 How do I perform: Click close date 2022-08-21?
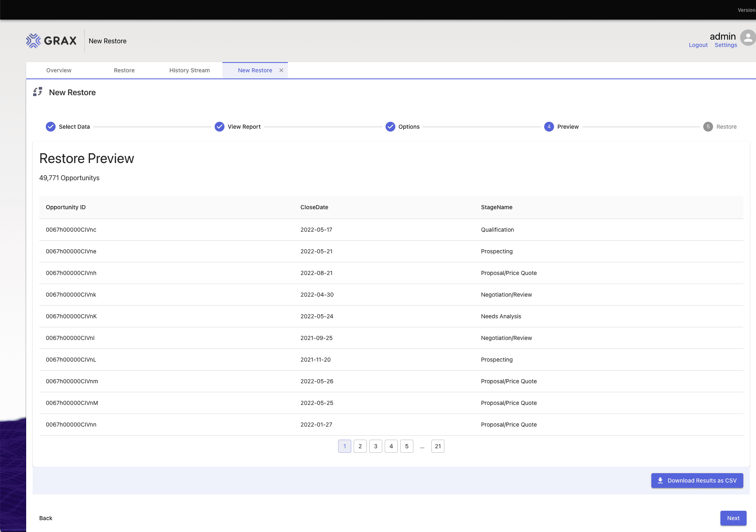click(316, 273)
